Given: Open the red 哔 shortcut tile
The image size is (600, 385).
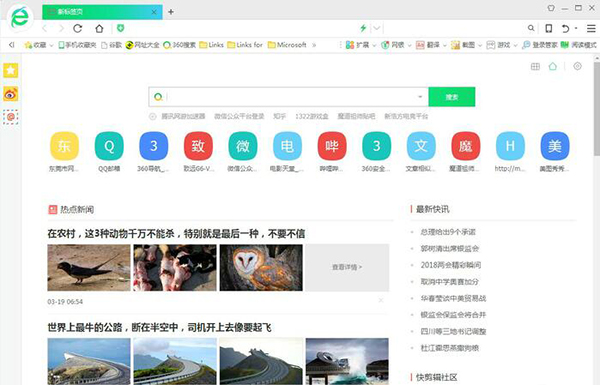Looking at the screenshot, I should pos(332,146).
